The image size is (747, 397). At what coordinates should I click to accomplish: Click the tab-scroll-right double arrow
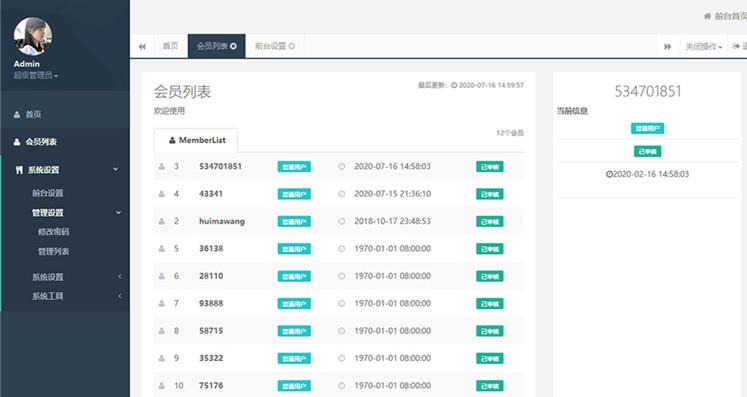pyautogui.click(x=667, y=46)
